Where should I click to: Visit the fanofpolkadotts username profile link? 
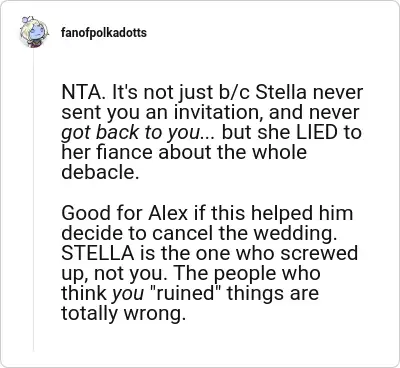point(104,33)
